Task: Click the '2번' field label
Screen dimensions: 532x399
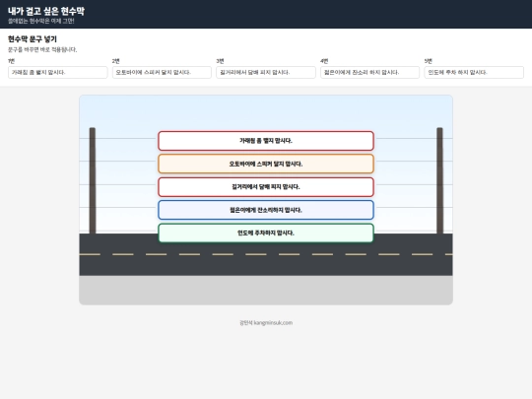Action: point(115,61)
